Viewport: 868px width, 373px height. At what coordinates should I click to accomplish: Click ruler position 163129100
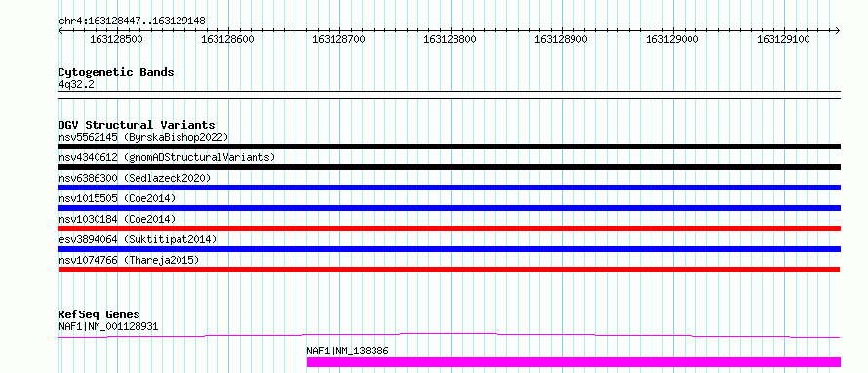[x=783, y=39]
